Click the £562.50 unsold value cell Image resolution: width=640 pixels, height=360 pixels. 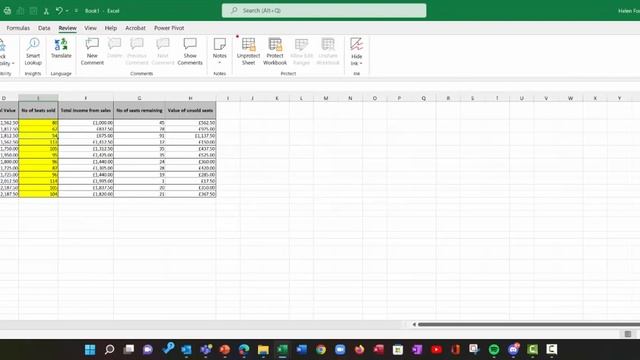tap(190, 122)
